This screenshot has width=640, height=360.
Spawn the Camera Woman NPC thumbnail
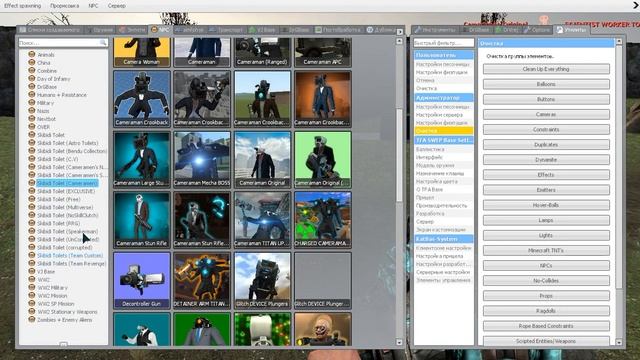click(x=142, y=52)
